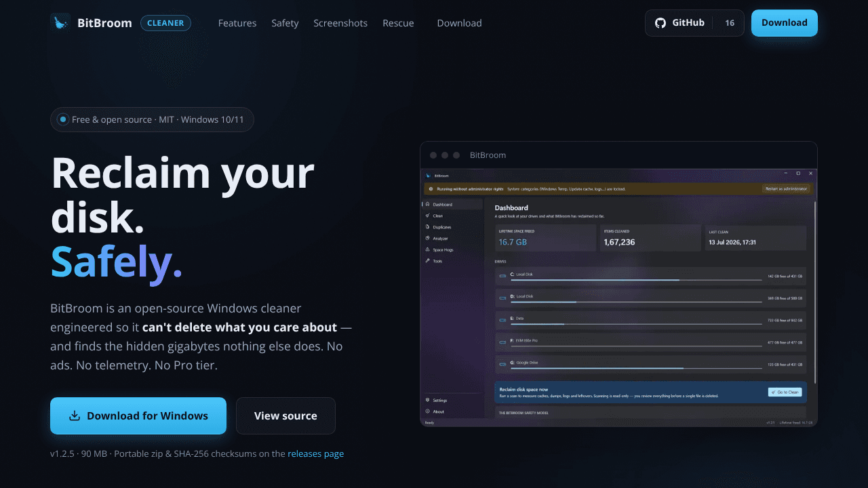Click the D: Local Disk drive icon

click(503, 298)
